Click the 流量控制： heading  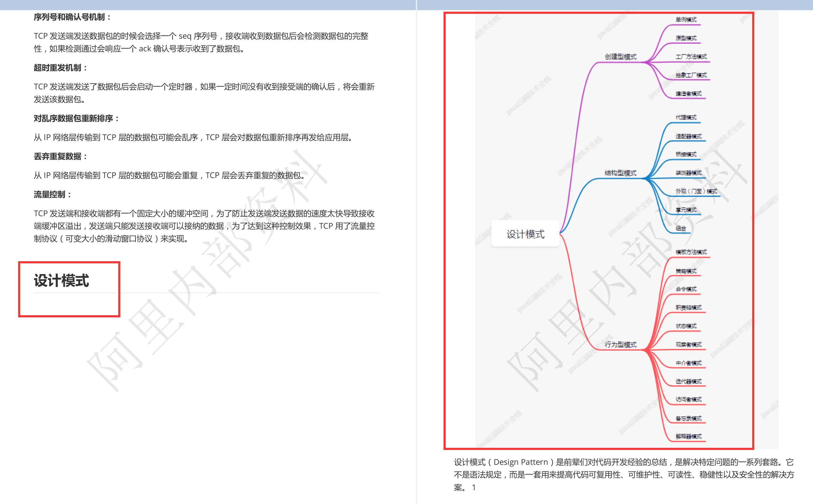click(x=52, y=194)
